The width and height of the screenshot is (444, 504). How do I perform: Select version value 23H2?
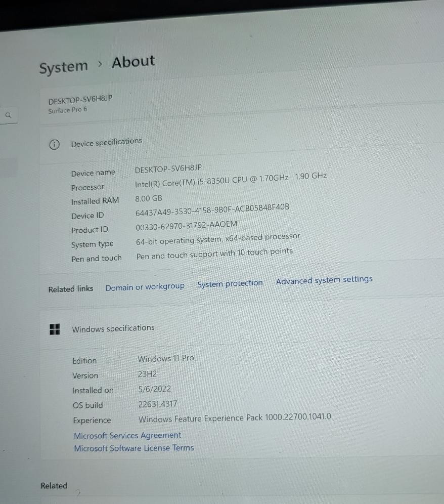pyautogui.click(x=147, y=374)
